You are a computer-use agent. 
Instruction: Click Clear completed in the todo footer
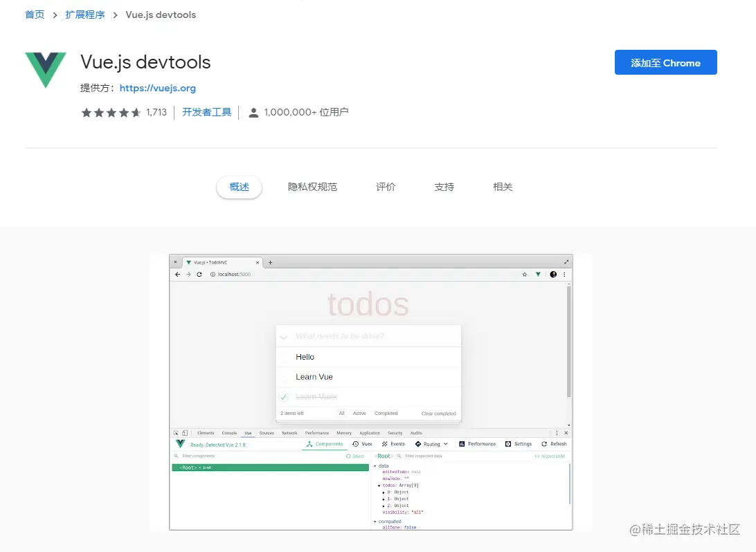(x=438, y=413)
